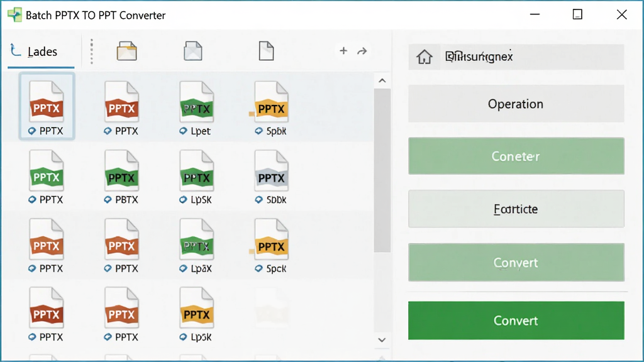Click the converter app icon in title bar
The width and height of the screenshot is (644, 362).
15,15
